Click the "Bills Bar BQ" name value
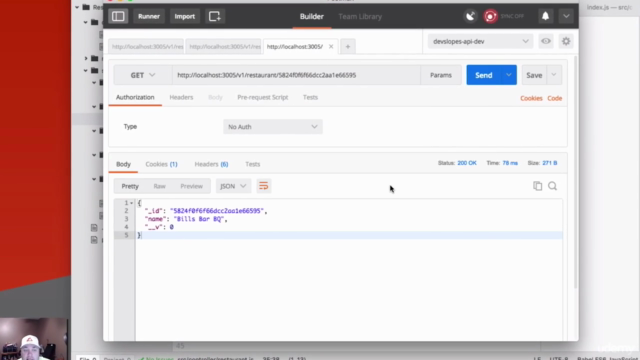640x360 pixels. click(x=199, y=219)
